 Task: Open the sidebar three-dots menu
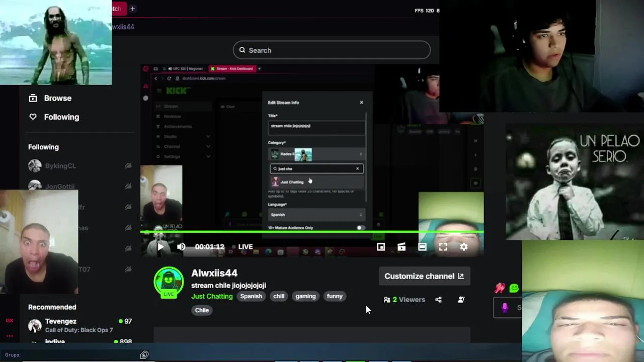tap(9, 336)
